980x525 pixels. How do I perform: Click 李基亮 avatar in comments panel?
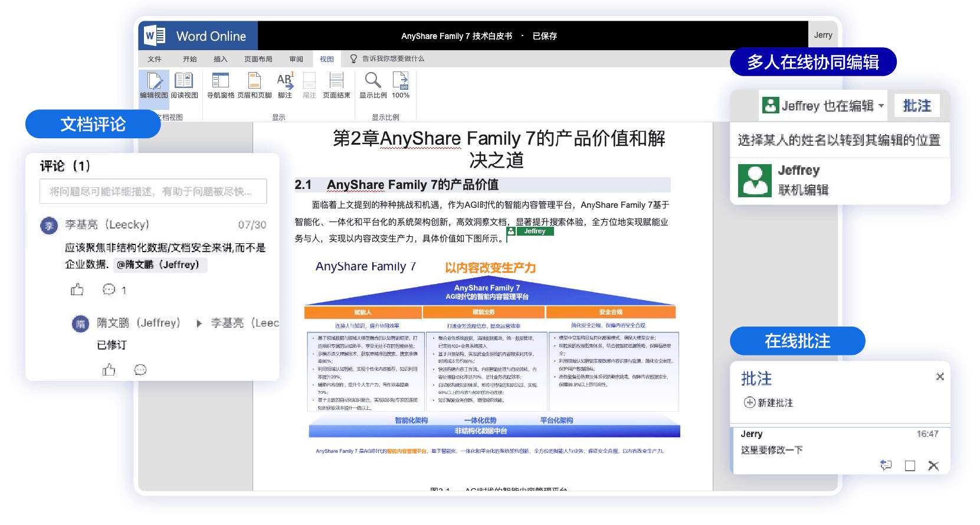49,225
